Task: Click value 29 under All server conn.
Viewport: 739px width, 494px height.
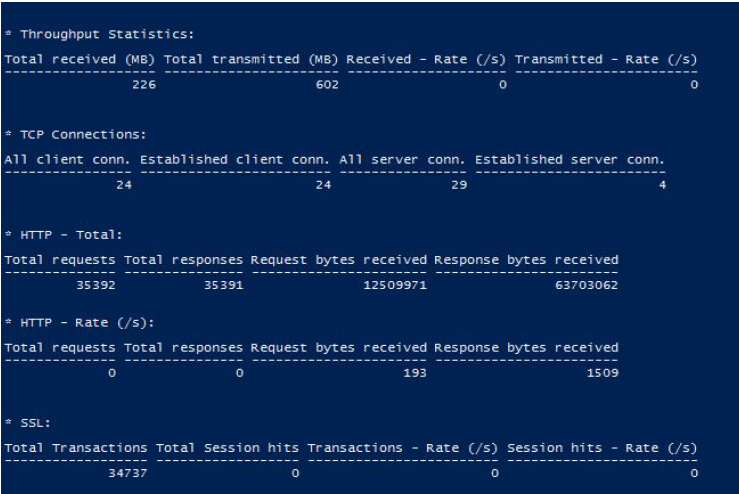Action: pyautogui.click(x=459, y=185)
